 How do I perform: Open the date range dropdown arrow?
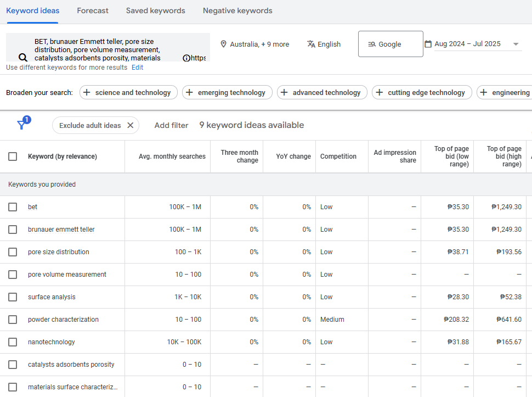pos(516,44)
